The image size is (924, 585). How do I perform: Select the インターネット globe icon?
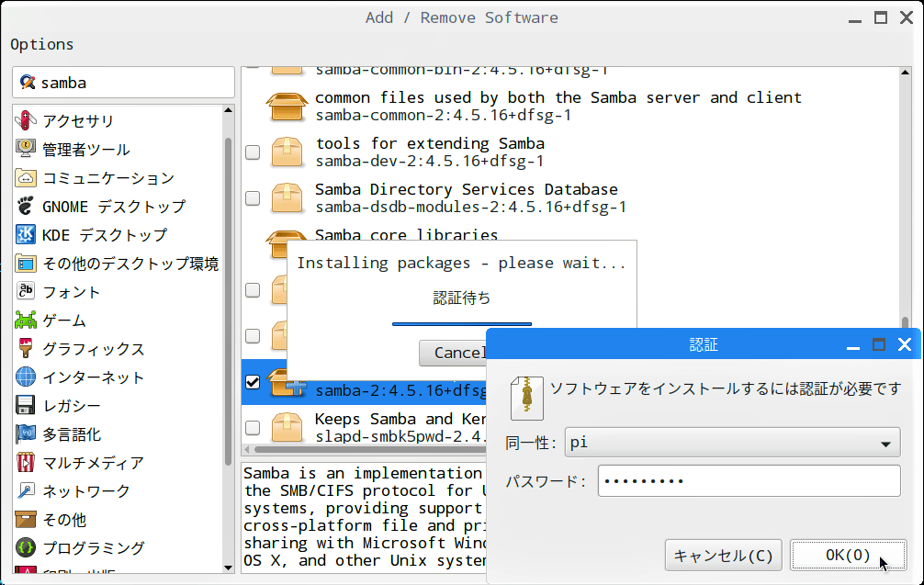[26, 377]
